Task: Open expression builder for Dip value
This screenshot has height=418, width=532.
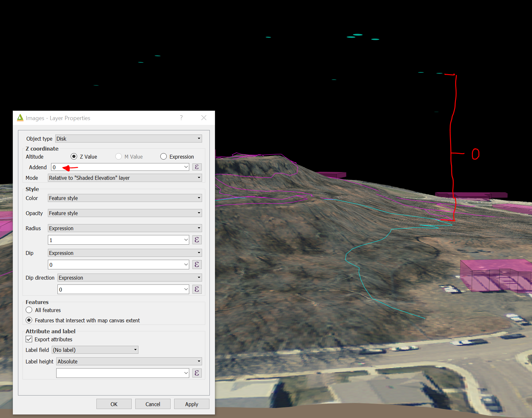Action: (197, 265)
